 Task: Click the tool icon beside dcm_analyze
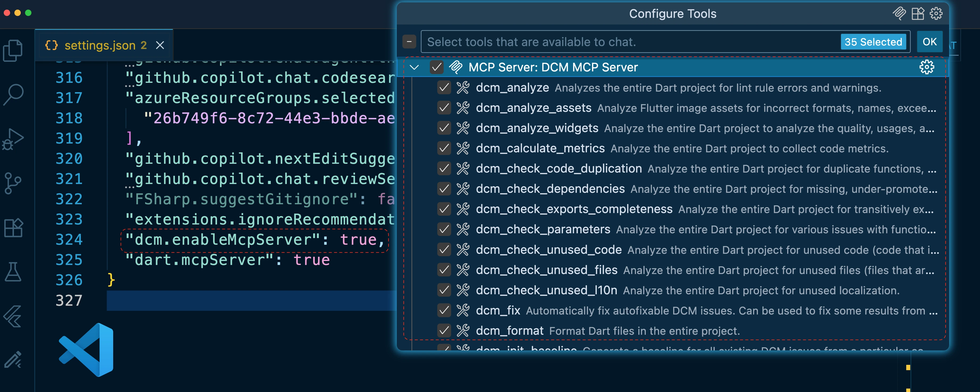coord(463,88)
